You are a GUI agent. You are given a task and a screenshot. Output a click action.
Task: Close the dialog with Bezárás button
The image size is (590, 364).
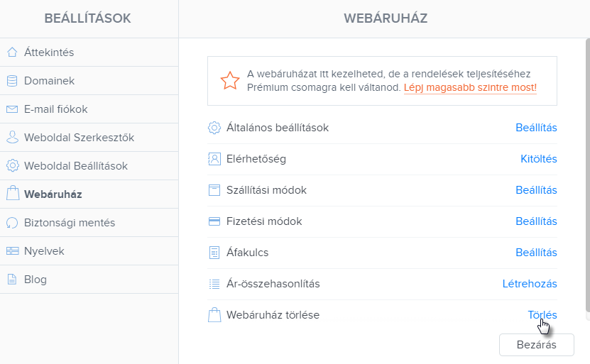coord(537,344)
